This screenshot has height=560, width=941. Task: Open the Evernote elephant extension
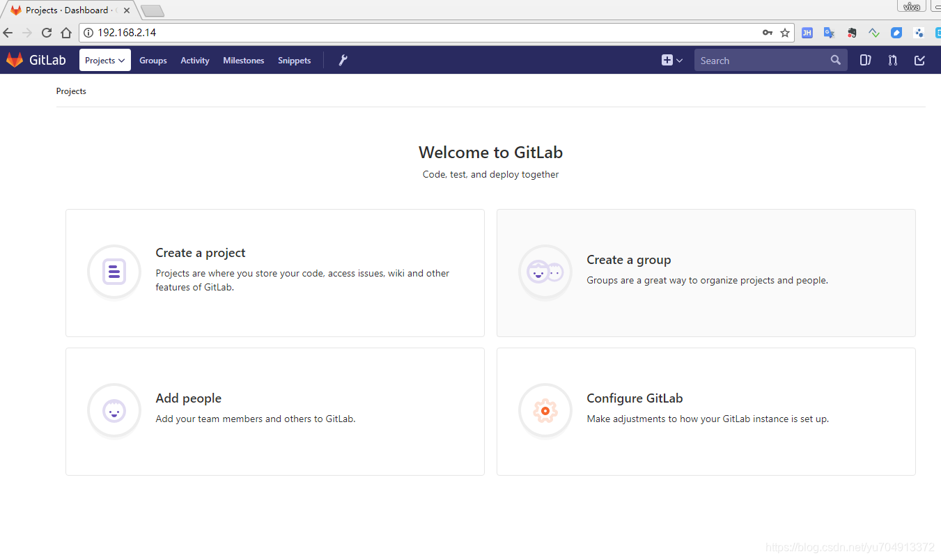(852, 33)
